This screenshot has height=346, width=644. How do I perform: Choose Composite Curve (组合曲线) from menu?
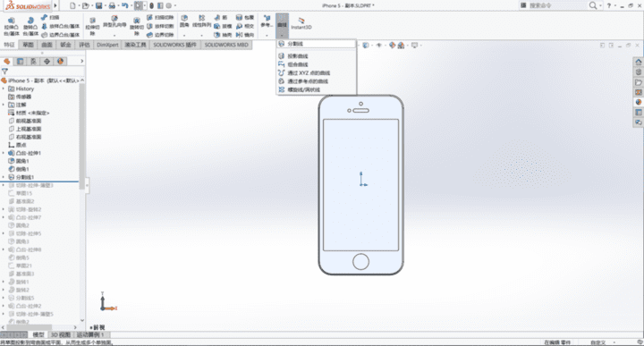click(317, 64)
